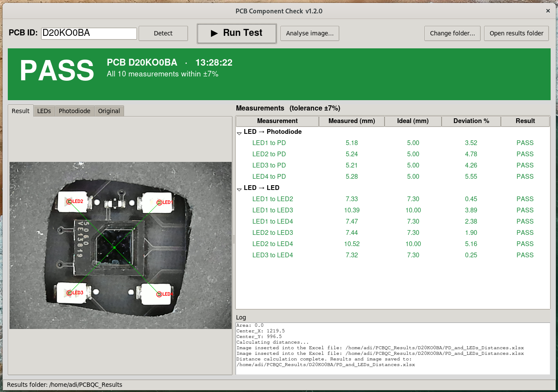Select the LED1 to LED4 row
The width and height of the screenshot is (558, 392).
coord(393,221)
